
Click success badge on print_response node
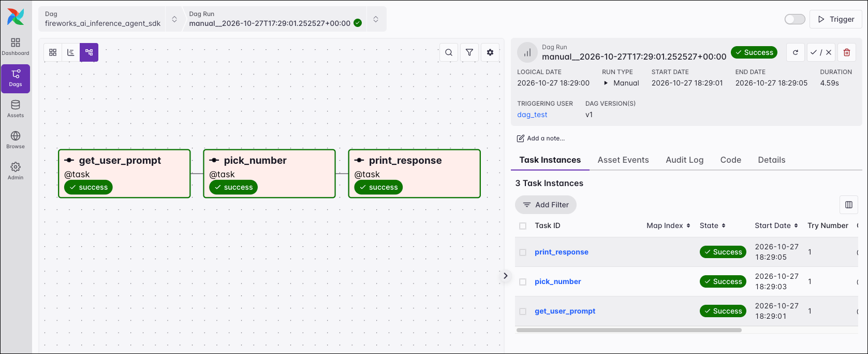(378, 187)
